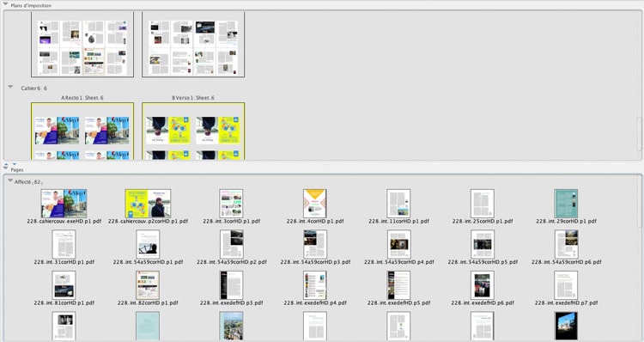Viewport: 644px width, 342px height.
Task: Click the 228-int-3corHD p1.pdf page
Action: point(231,204)
